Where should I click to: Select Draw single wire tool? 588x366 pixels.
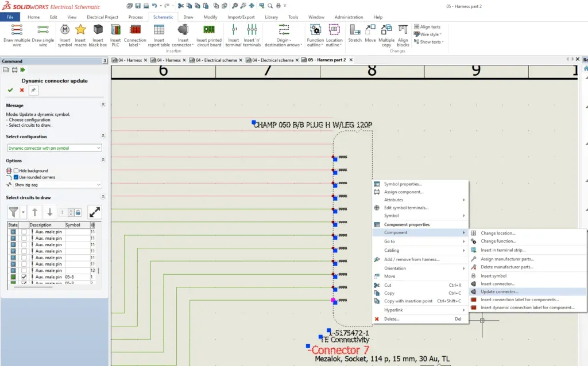[42, 35]
